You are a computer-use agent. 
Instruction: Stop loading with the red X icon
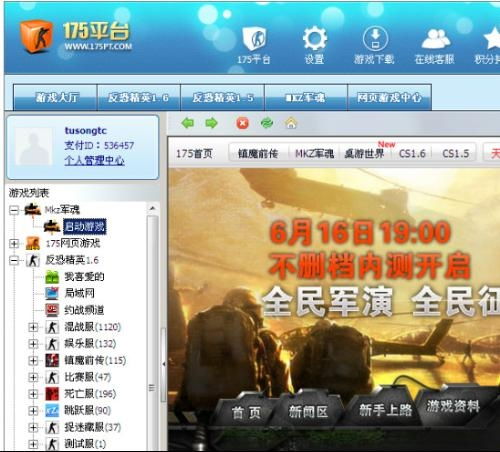[242, 124]
